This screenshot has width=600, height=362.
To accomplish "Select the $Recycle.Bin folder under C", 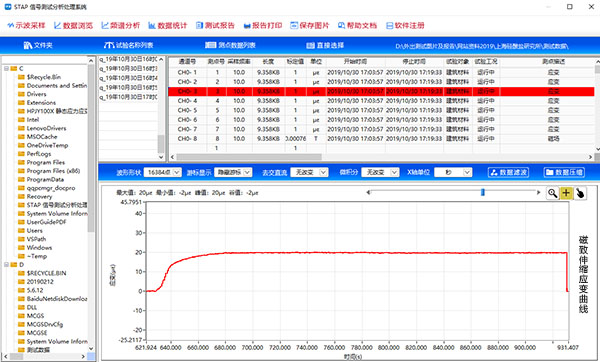I will pos(44,77).
